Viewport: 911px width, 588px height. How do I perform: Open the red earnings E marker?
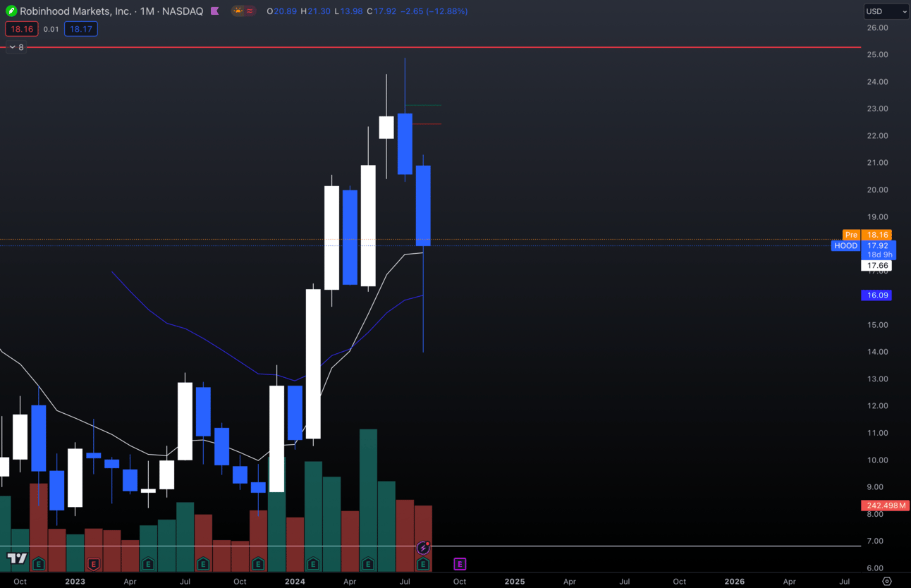coord(93,564)
